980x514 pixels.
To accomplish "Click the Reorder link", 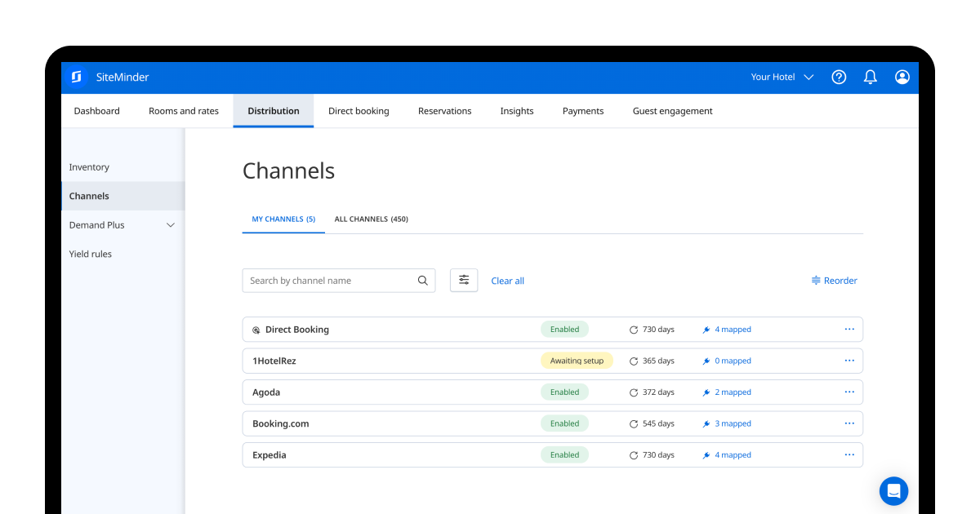I will [x=834, y=280].
